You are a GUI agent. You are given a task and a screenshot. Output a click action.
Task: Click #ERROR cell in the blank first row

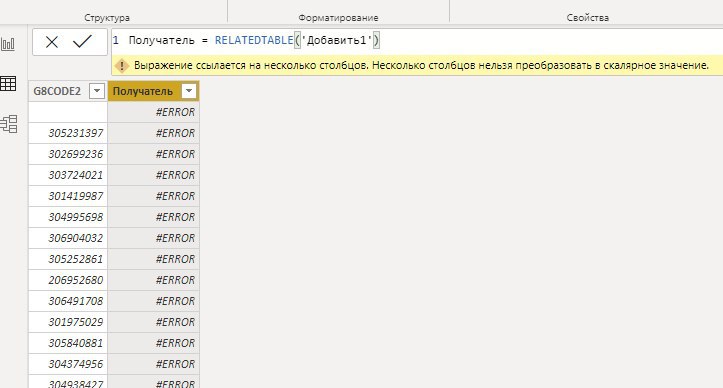154,112
